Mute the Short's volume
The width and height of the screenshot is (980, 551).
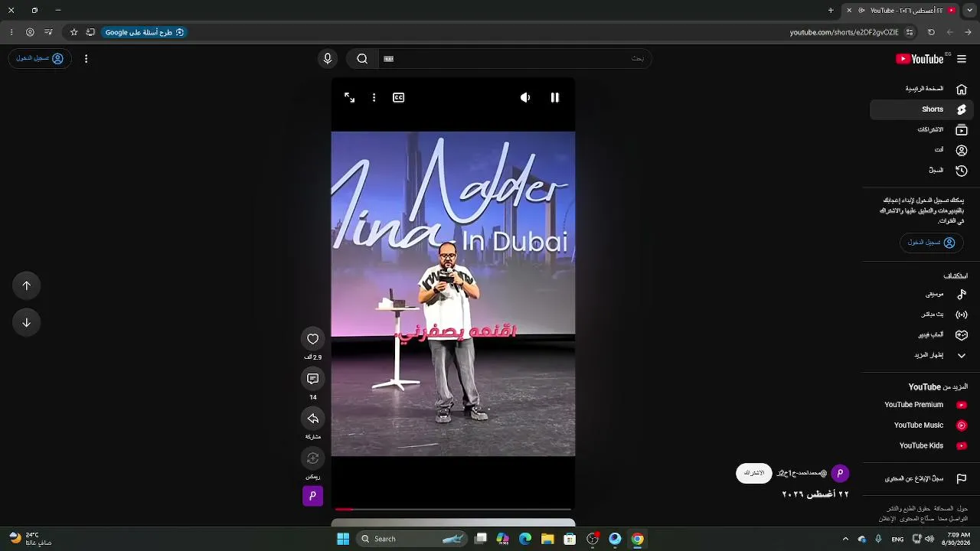pos(525,98)
